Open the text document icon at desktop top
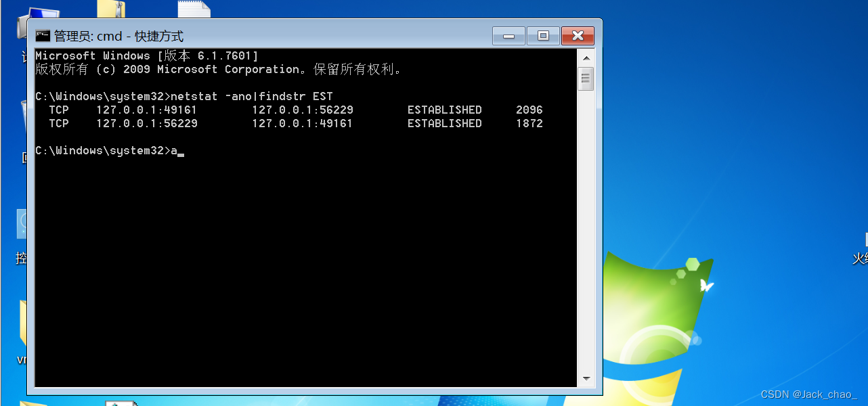Image resolution: width=868 pixels, height=406 pixels. (x=193, y=8)
